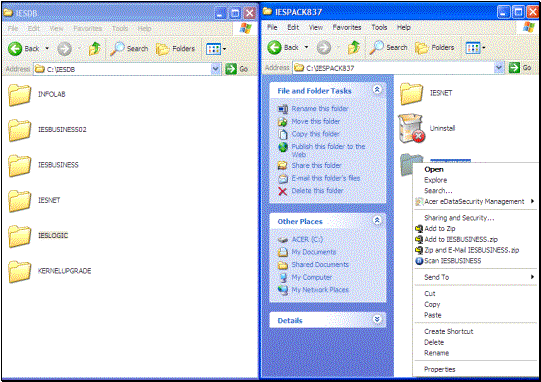541x382 pixels.
Task: Open Favorites menu in IESPACK837 window
Action: point(347,27)
